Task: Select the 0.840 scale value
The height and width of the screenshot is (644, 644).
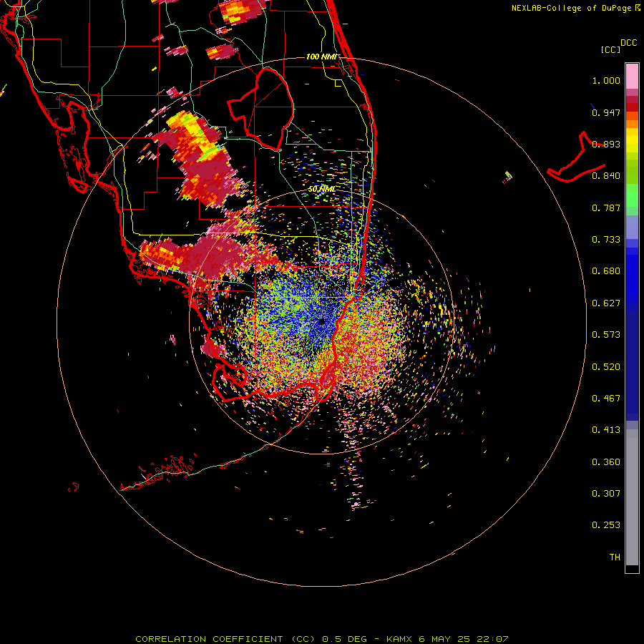Action: (x=606, y=176)
